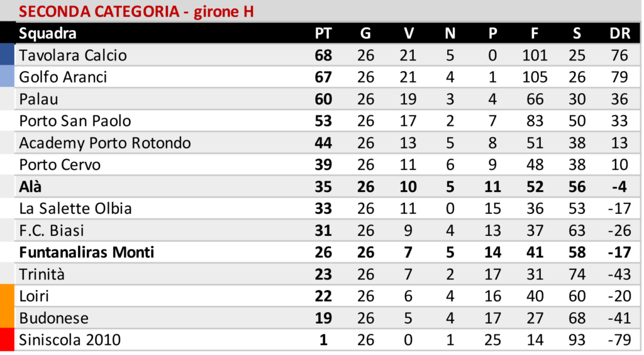Select the V column header
Screen dimensions: 644x355
coord(408,34)
